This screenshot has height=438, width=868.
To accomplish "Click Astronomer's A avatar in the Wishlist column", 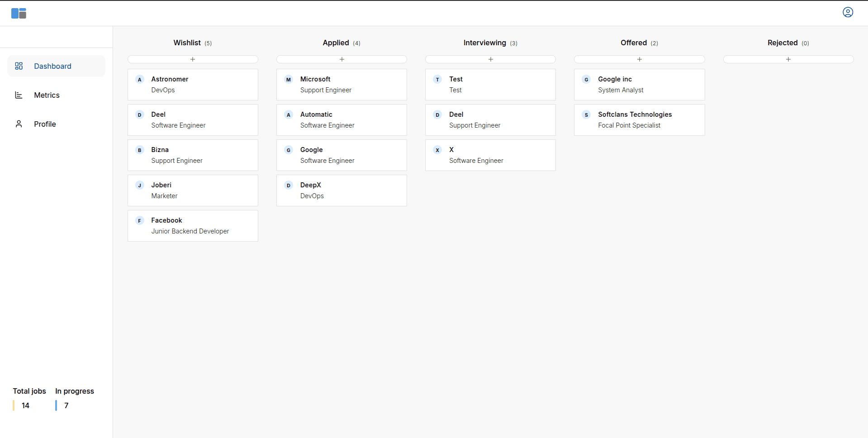I will pyautogui.click(x=139, y=79).
